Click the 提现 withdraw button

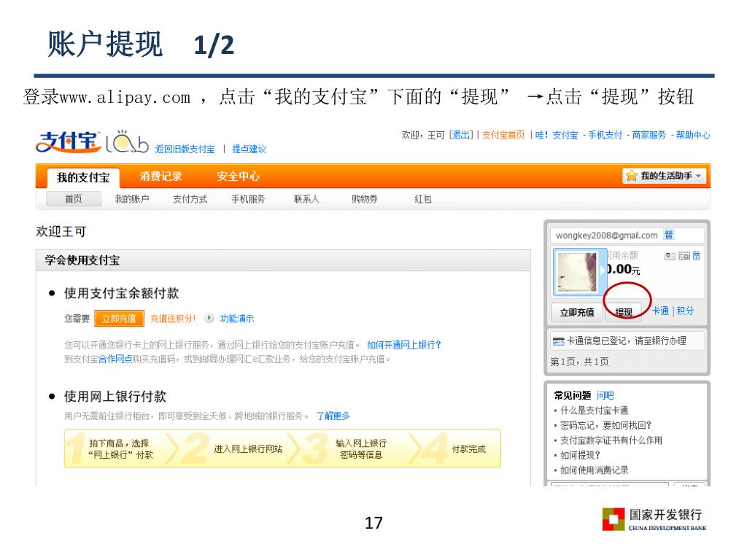coord(624,312)
